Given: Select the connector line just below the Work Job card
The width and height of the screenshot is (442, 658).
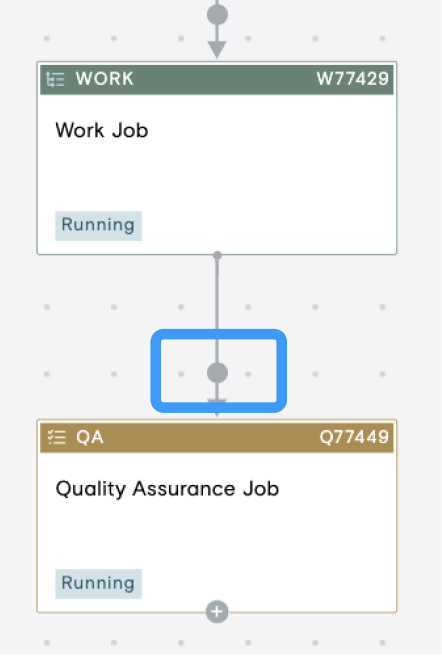Looking at the screenshot, I should point(217,294).
